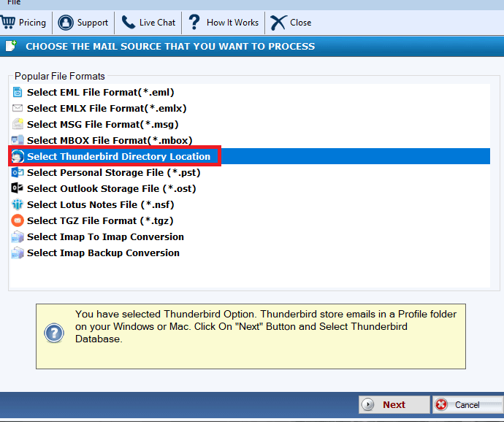504x443 pixels.
Task: Click the orange TGZ icon
Action: point(18,220)
